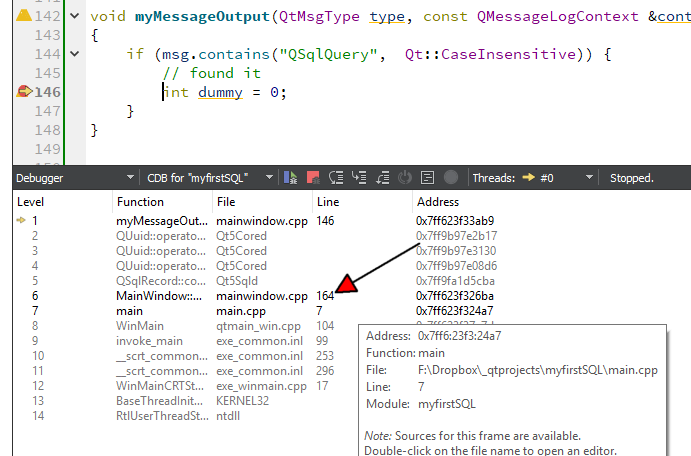Viewport: 691px width, 456px height.
Task: Collapse the function fold arrow at line 142
Action: click(x=75, y=16)
